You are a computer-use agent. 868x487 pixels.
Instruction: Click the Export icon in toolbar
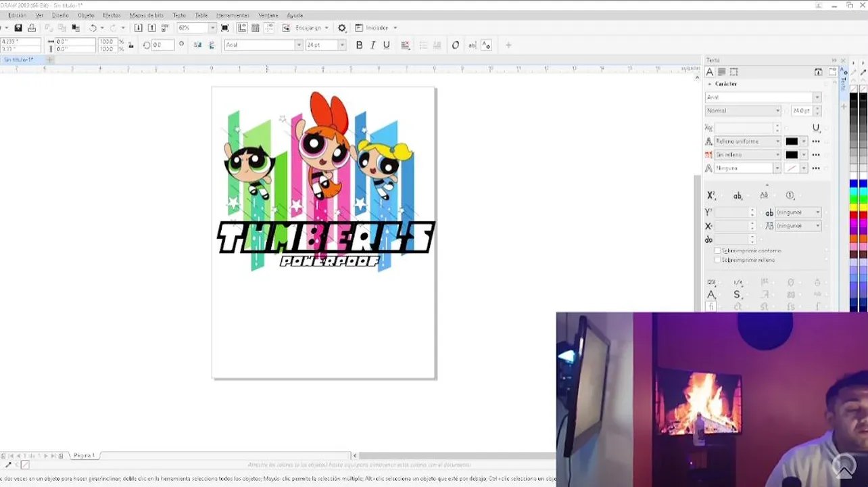pyautogui.click(x=151, y=28)
